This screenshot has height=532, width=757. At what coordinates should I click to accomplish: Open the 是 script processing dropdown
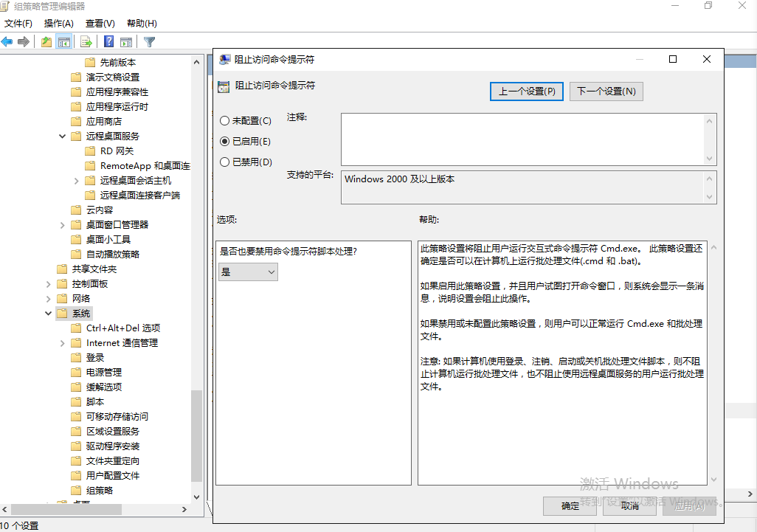[x=248, y=272]
